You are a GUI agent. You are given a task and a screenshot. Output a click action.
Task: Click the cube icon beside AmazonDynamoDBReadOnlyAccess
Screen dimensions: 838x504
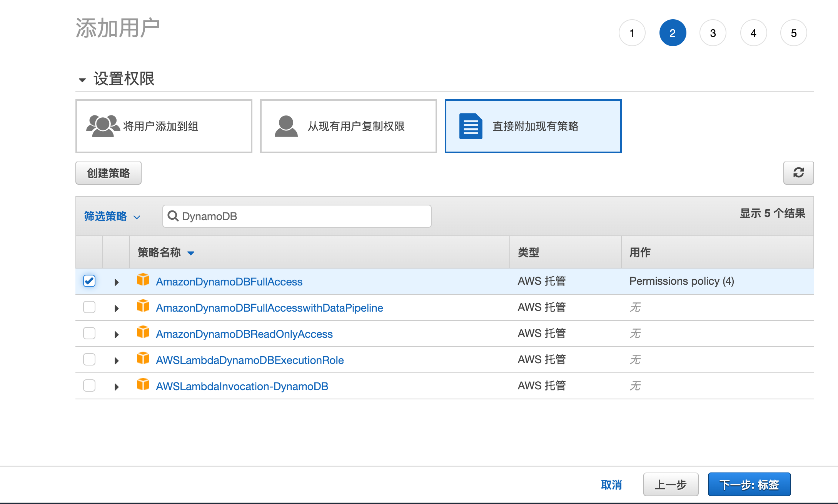point(143,332)
